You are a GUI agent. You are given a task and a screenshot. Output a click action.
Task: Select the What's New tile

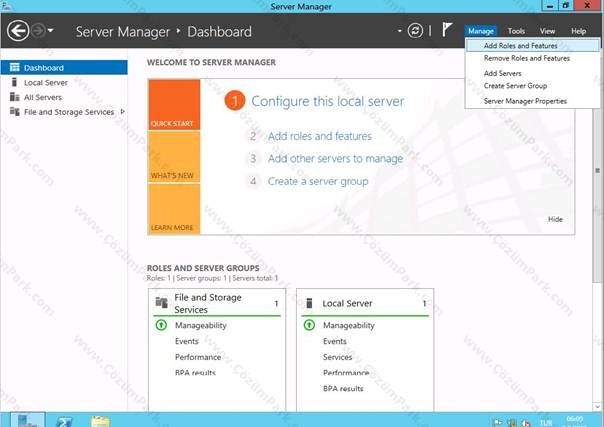click(x=174, y=156)
